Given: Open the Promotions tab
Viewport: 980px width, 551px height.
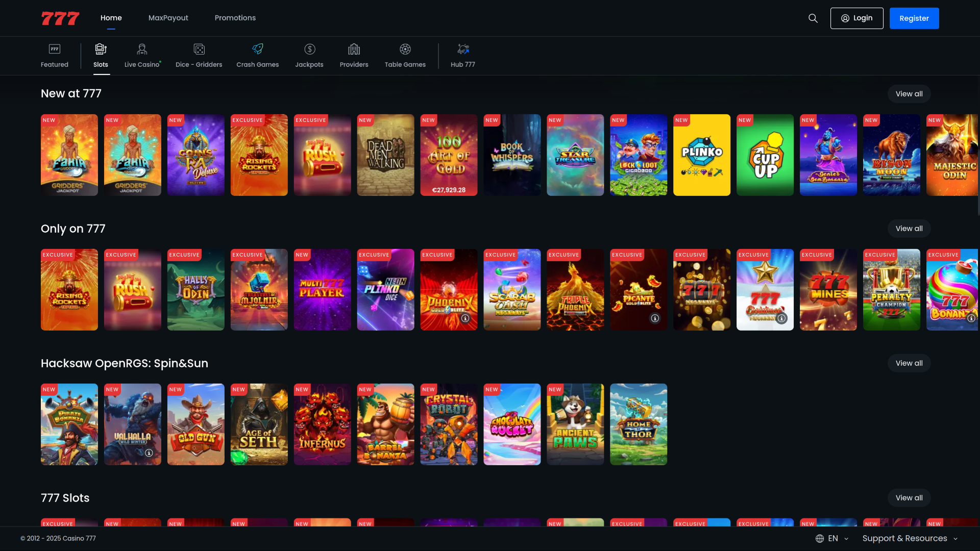Looking at the screenshot, I should click(235, 18).
